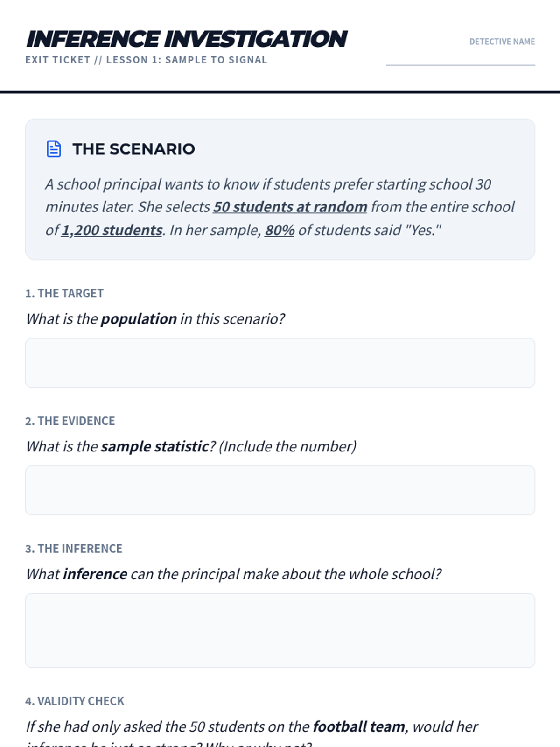Click the bold phrase 'sample statistic'
This screenshot has height=747, width=560.
pyautogui.click(x=154, y=446)
